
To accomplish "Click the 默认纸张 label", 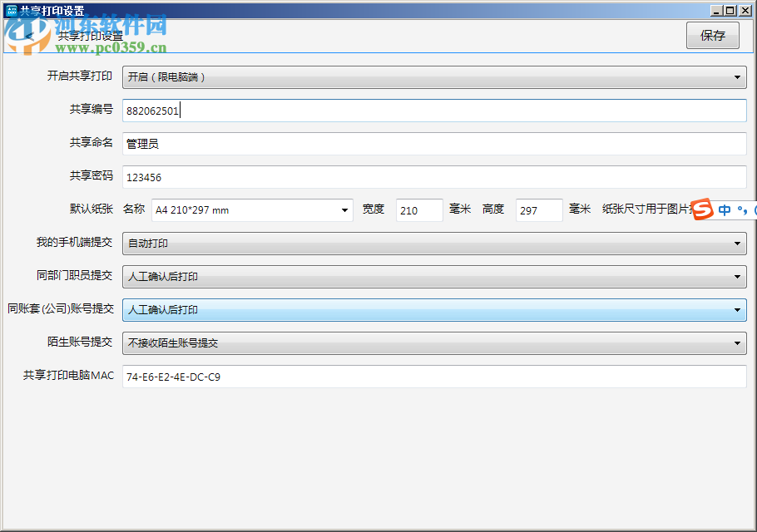I will point(92,209).
